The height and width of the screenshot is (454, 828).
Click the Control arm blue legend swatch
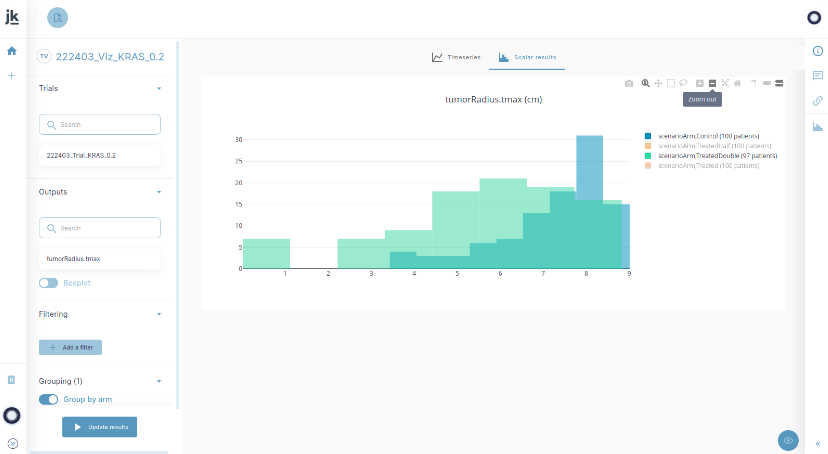tap(649, 136)
